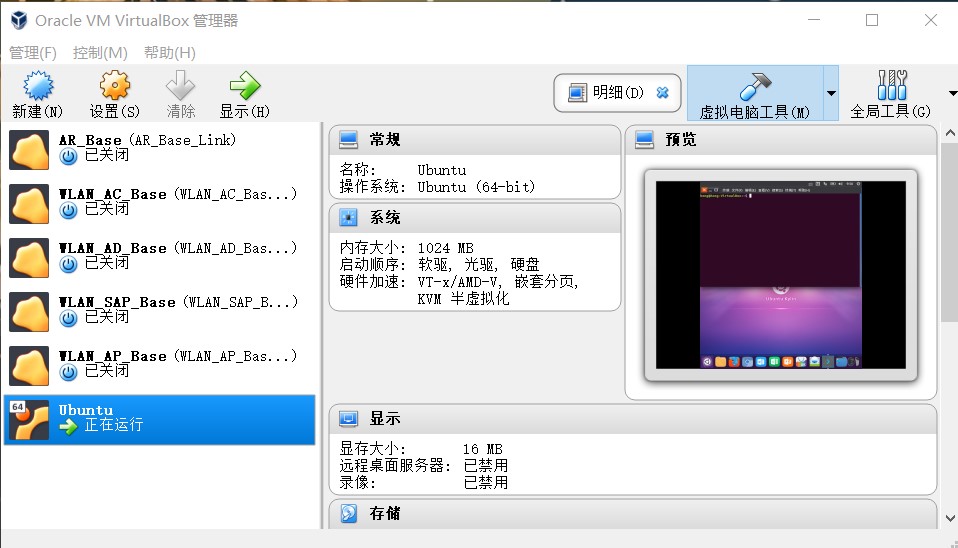Open 设置(S) settings gear icon

pyautogui.click(x=115, y=86)
